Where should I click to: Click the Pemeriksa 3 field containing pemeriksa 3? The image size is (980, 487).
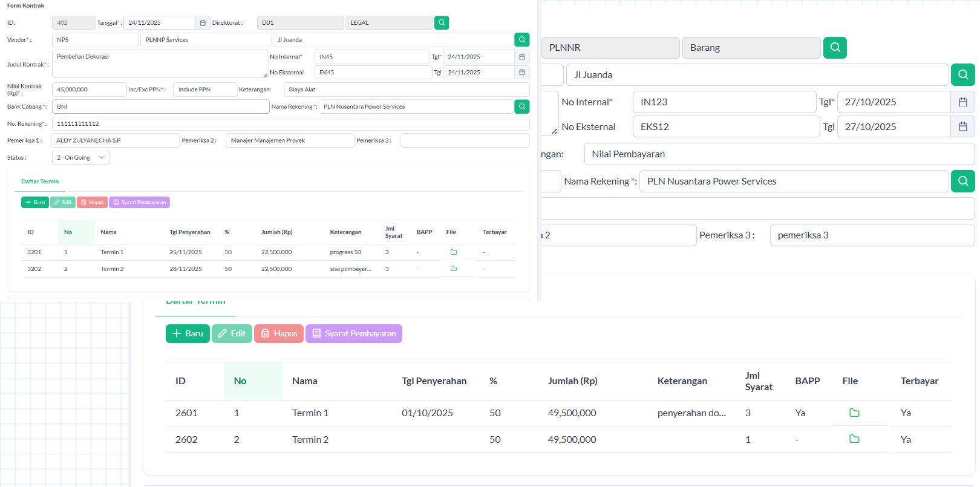click(871, 235)
